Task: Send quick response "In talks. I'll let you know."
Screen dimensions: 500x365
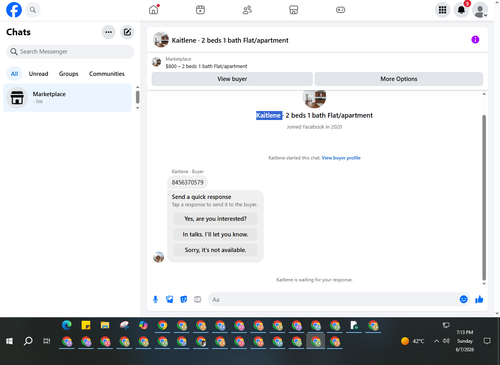Action: point(215,234)
